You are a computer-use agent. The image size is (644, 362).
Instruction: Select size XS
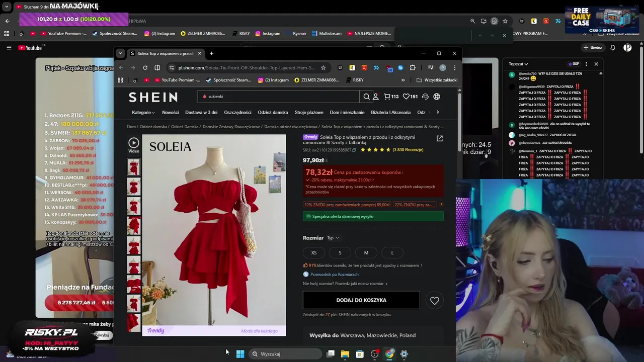coord(314,253)
